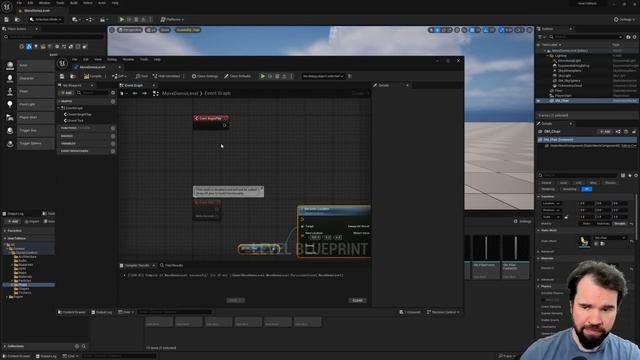Image resolution: width=640 pixels, height=360 pixels.
Task: Click the Actor icon in Place Actors
Action: [x=10, y=65]
